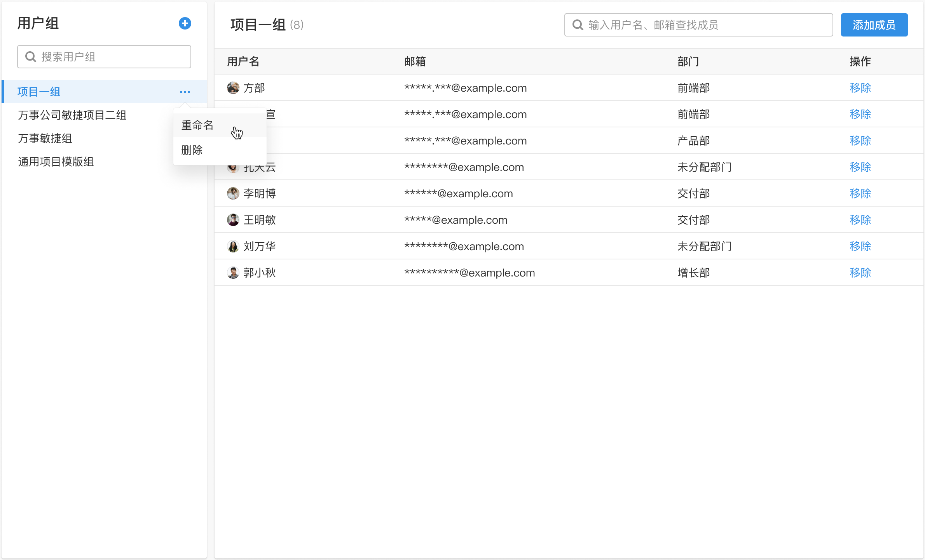
Task: Click the 用户组 sidebar heading
Action: pyautogui.click(x=38, y=23)
